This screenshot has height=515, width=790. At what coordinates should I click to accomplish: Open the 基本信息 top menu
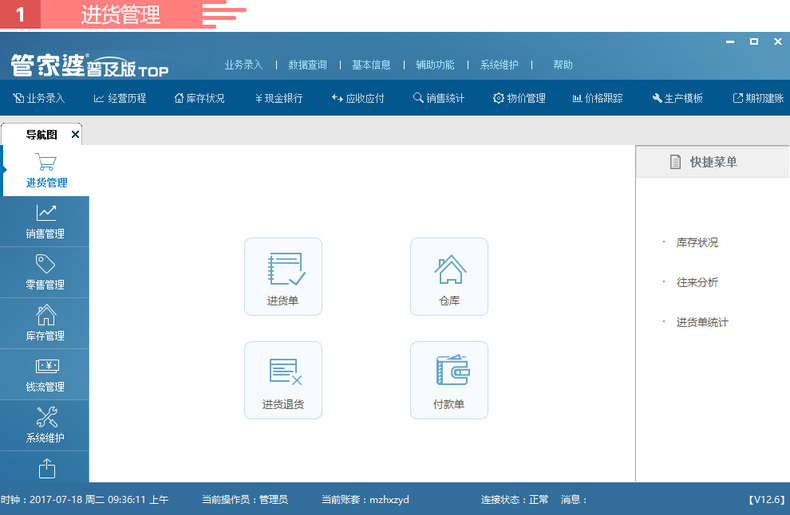tap(371, 65)
